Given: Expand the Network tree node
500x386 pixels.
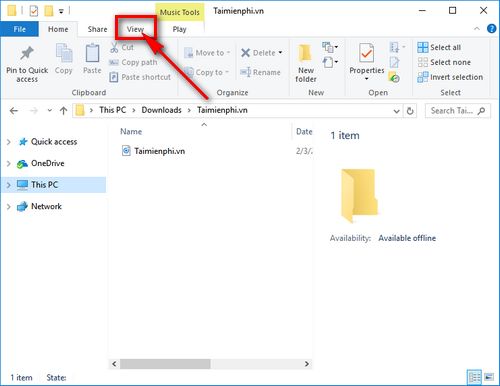Looking at the screenshot, I should pos(9,206).
